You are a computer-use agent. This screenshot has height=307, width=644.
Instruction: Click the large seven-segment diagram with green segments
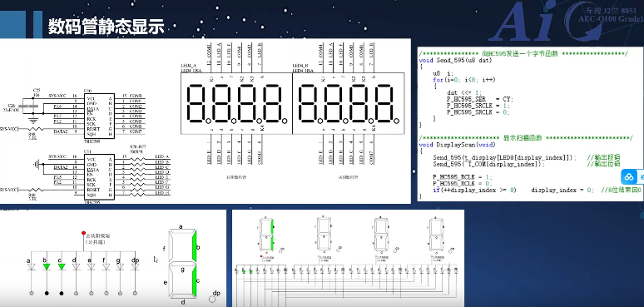183,264
